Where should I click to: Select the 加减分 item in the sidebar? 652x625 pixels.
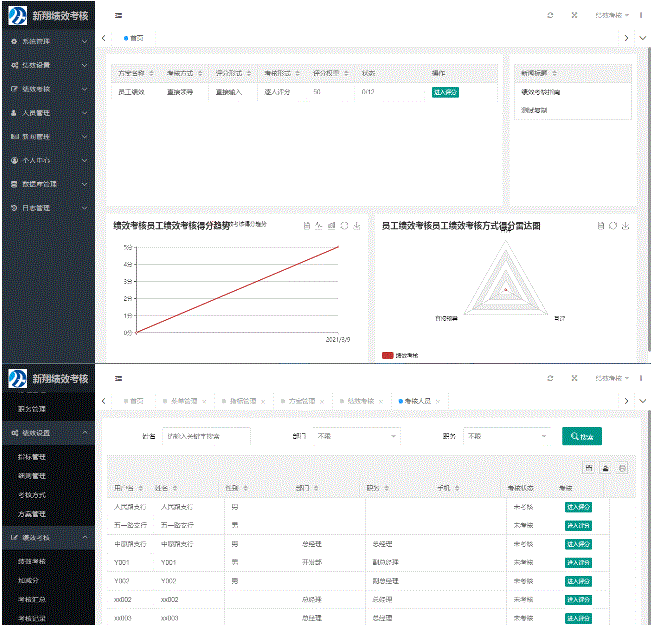31,580
